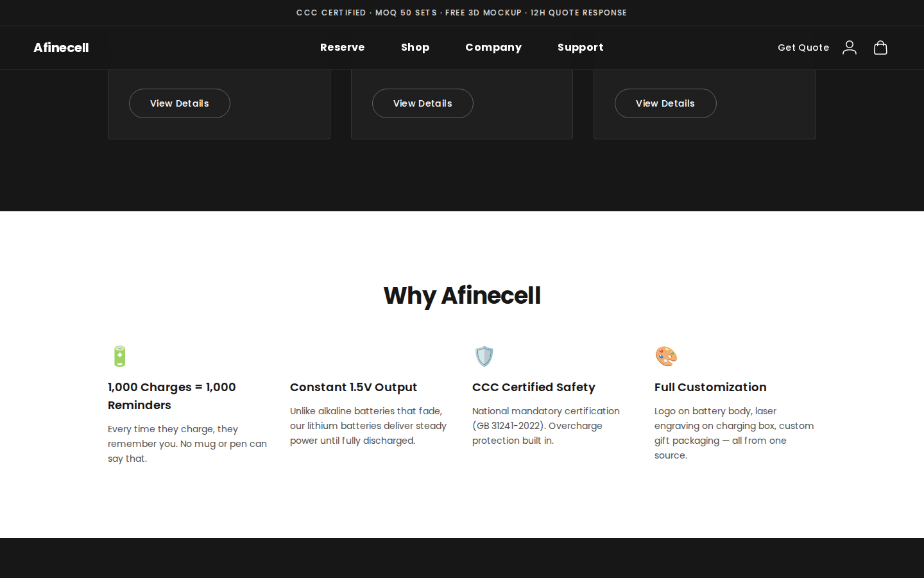
Task: Open the Company menu
Action: tap(493, 48)
